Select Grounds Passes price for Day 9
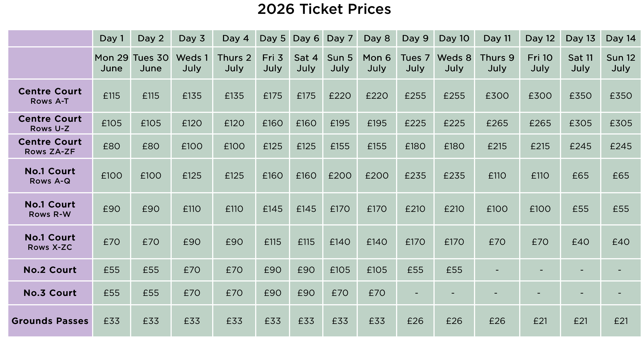Image resolution: width=644 pixels, height=340 pixels. [415, 321]
